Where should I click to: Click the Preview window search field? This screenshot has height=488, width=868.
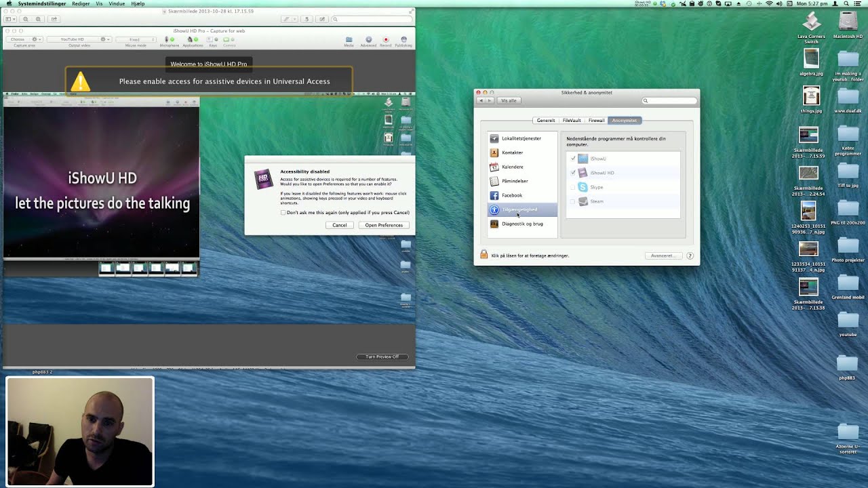tap(372, 19)
